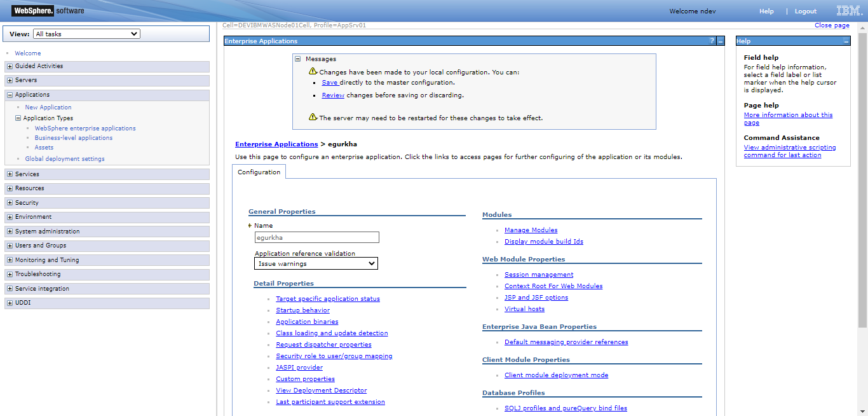Open View administrative scripting command link
Image resolution: width=868 pixels, height=416 pixels.
click(x=790, y=151)
